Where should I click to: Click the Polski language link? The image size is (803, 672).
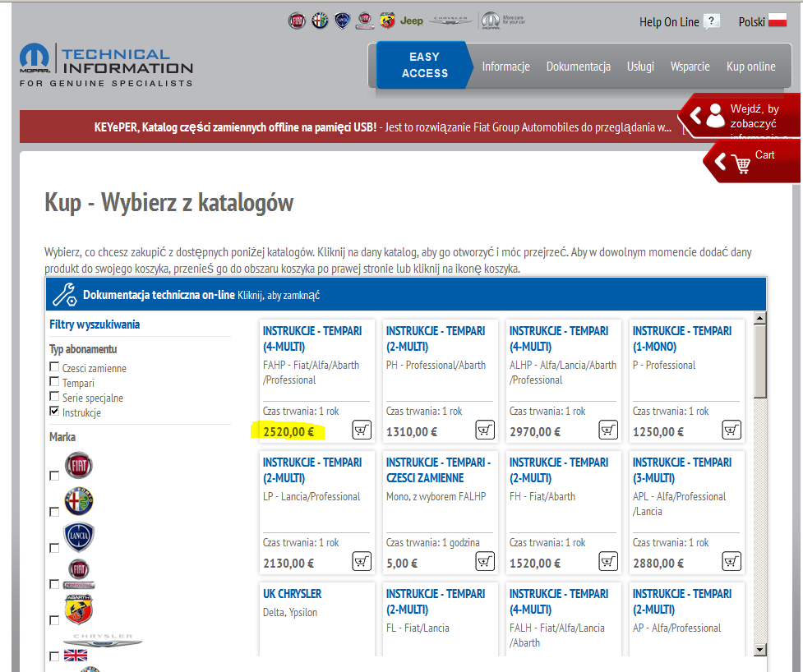751,22
